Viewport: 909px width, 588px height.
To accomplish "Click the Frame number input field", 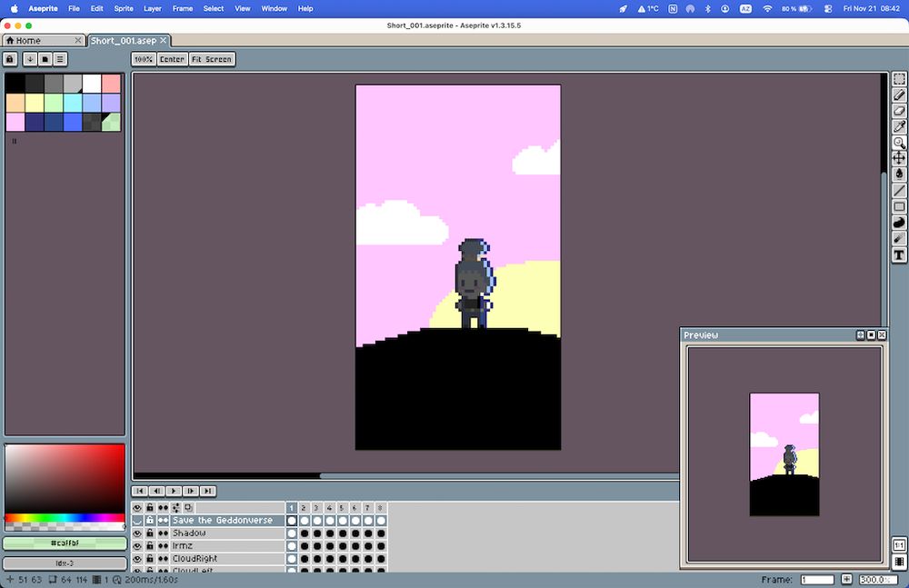I will (x=815, y=578).
